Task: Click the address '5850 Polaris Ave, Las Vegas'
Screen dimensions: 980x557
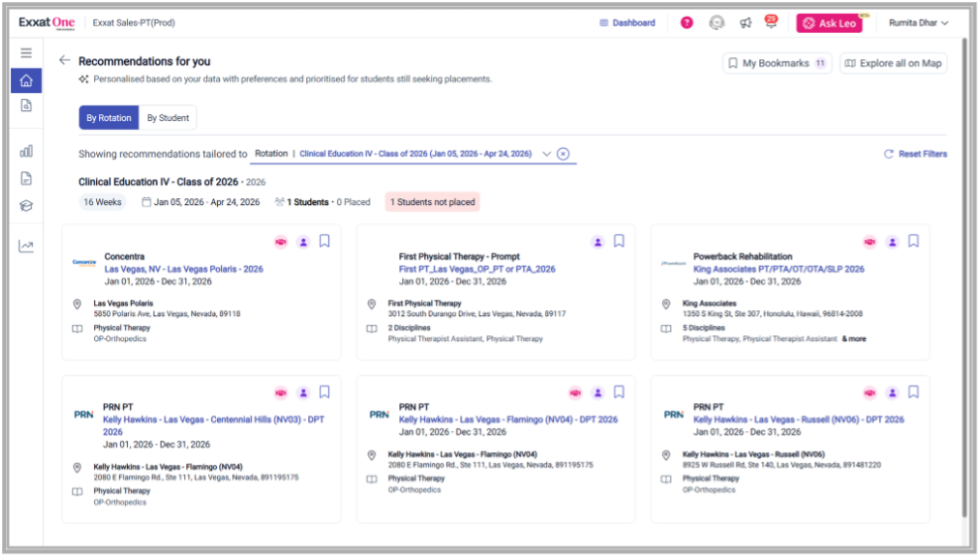Action: tap(166, 314)
